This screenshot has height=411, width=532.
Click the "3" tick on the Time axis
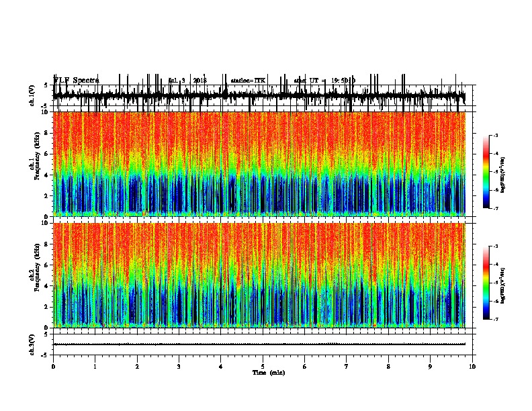179,366
